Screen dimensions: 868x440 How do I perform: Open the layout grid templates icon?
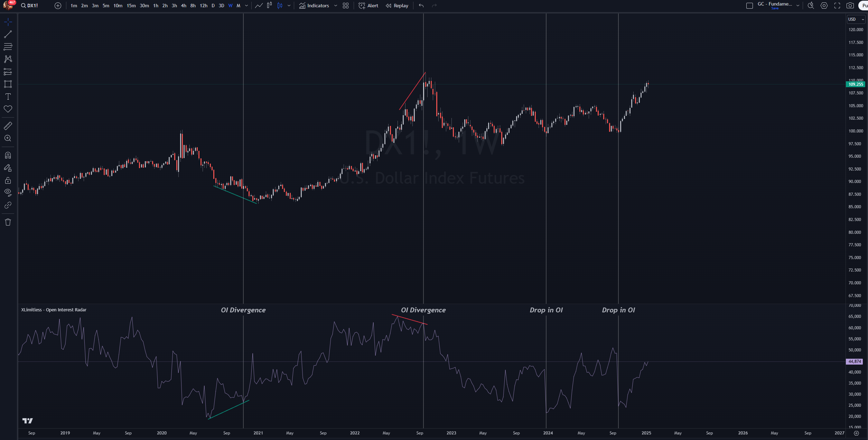[346, 6]
